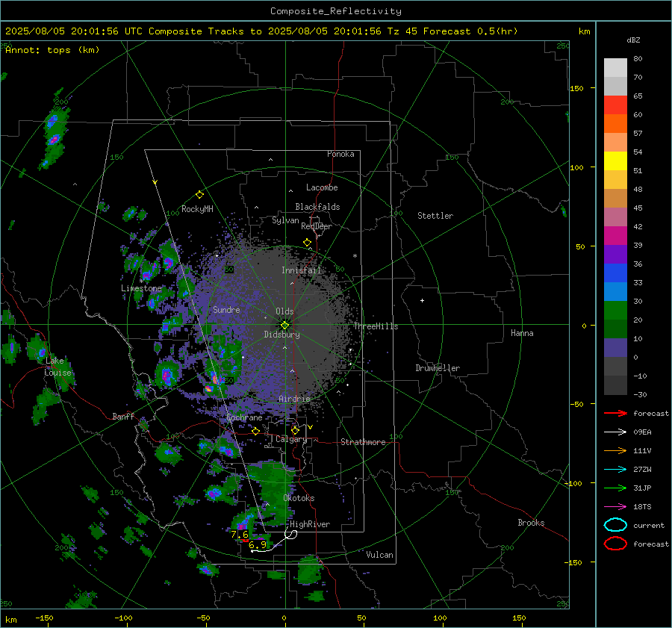672x628 pixels.
Task: Click the yellow diamond marker above RedDeer
Action: [x=307, y=243]
